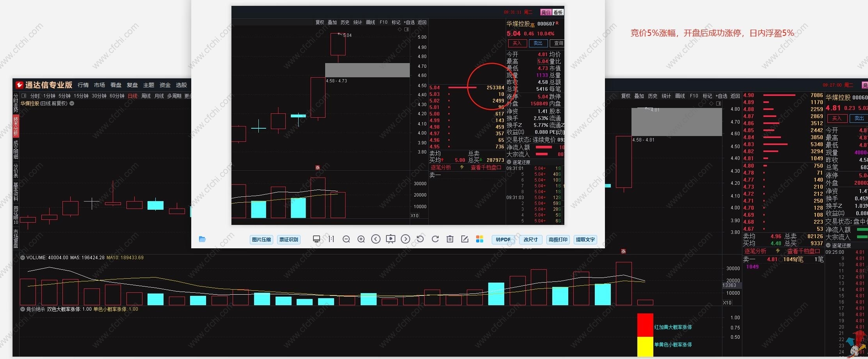
Task: Select the 日线 period tab
Action: point(133,96)
